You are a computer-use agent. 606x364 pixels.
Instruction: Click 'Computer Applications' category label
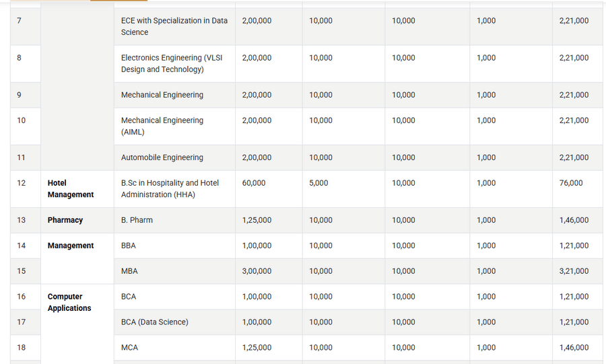[69, 302]
